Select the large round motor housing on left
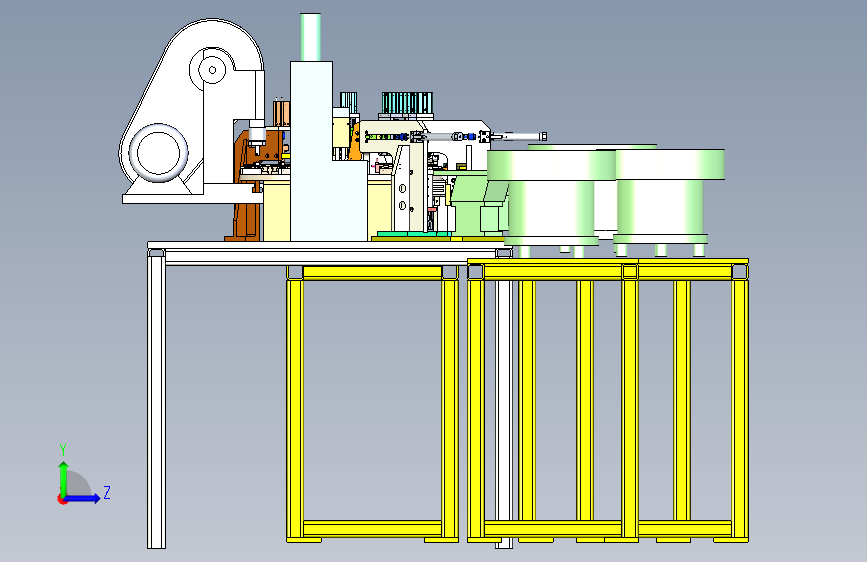Image resolution: width=867 pixels, height=562 pixels. point(158,153)
